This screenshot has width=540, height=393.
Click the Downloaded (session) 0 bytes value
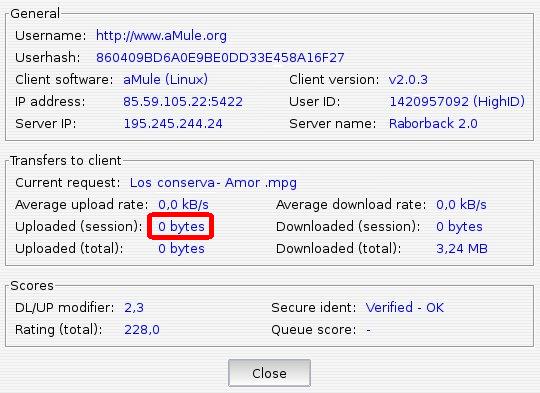pyautogui.click(x=459, y=227)
